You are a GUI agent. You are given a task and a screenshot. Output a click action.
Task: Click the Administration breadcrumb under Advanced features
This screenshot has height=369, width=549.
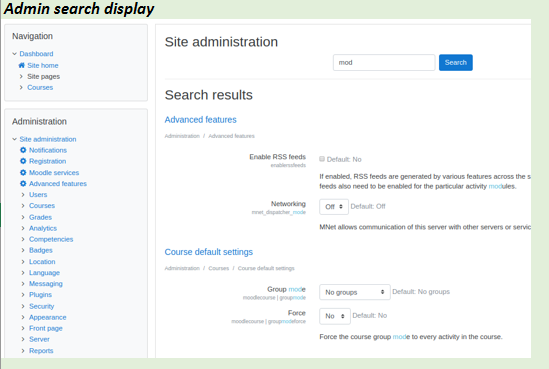[182, 136]
